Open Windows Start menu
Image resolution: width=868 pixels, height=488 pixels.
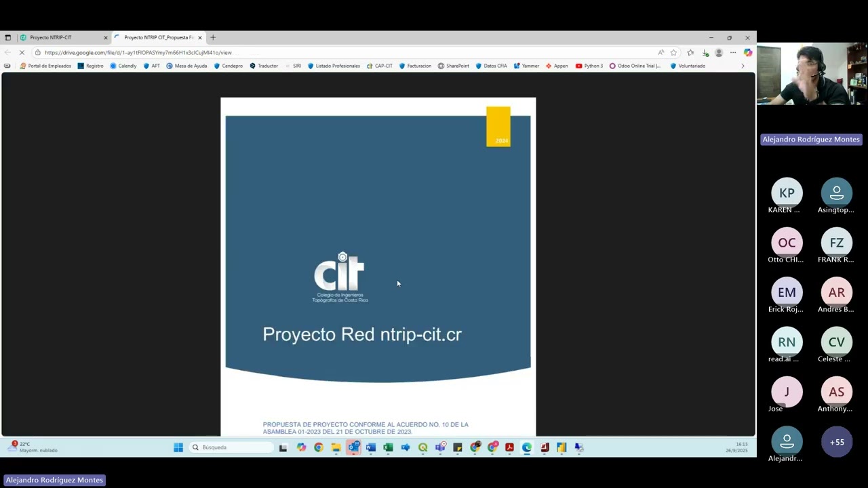click(178, 447)
